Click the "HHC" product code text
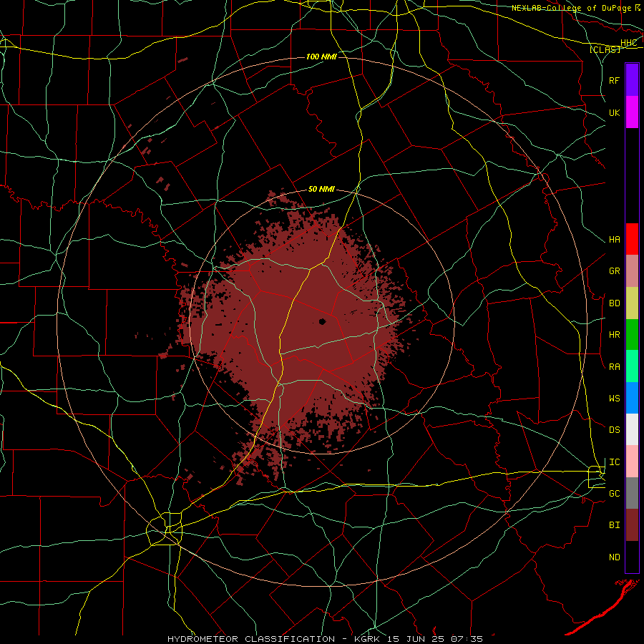Image resolution: width=644 pixels, height=644 pixels. pos(628,43)
